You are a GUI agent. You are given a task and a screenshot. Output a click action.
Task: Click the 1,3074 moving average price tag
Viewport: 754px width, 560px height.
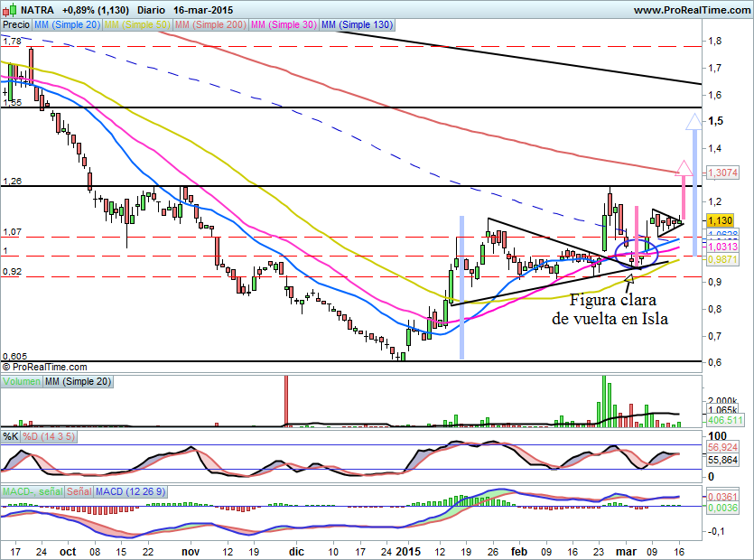(x=722, y=173)
